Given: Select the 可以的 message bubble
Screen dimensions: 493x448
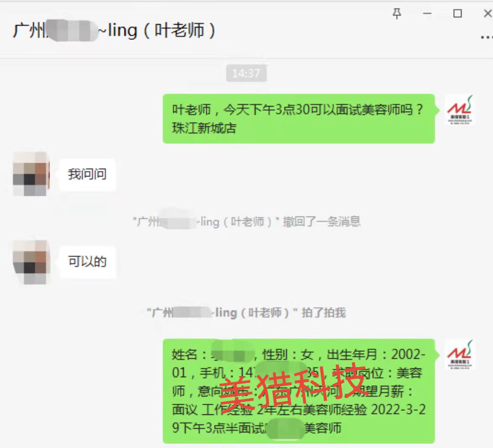Looking at the screenshot, I should coord(87,262).
